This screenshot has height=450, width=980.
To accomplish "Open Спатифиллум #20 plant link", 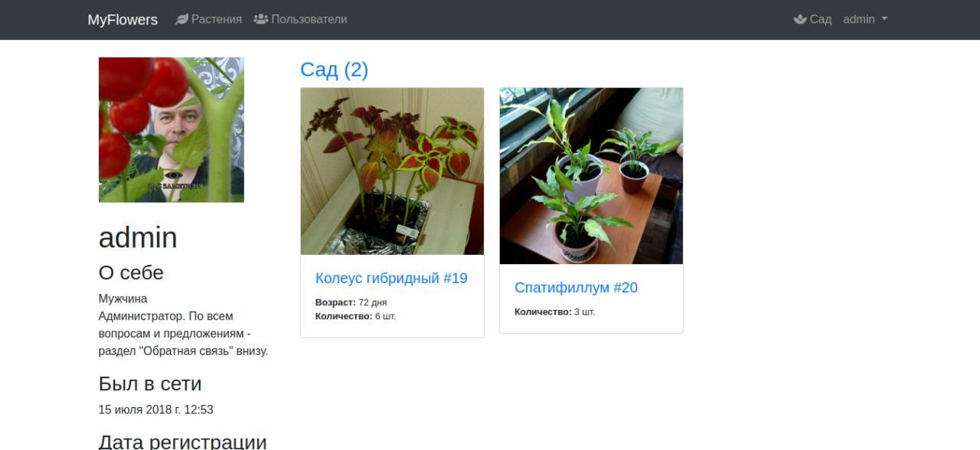I will pyautogui.click(x=576, y=288).
